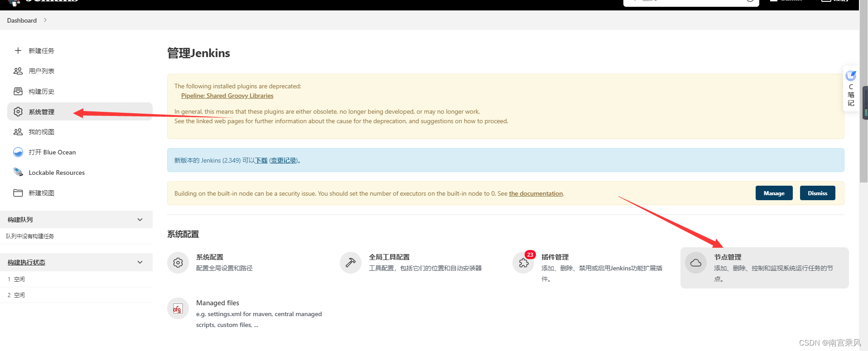Click the chevron after Dashboard breadcrumb
The width and height of the screenshot is (868, 351).
point(45,20)
